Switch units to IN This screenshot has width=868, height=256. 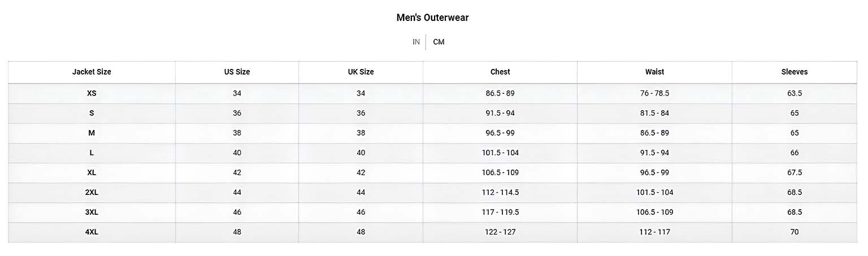pyautogui.click(x=416, y=42)
